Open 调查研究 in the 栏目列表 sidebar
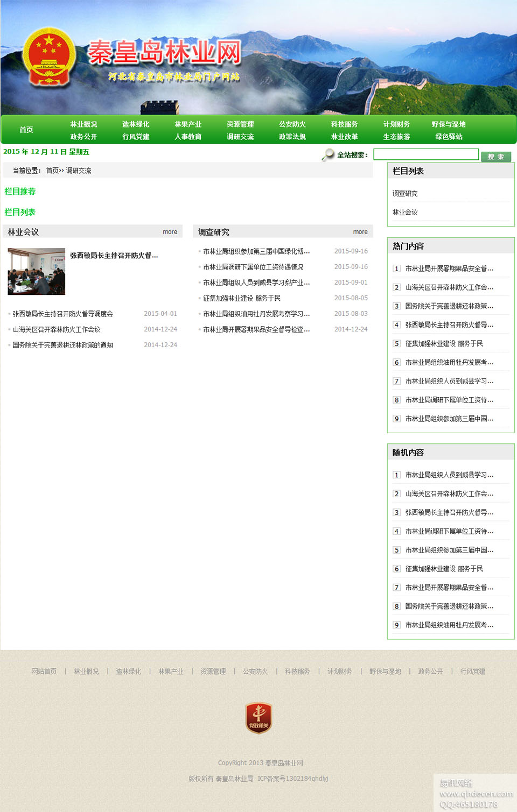The width and height of the screenshot is (517, 812). (x=405, y=194)
